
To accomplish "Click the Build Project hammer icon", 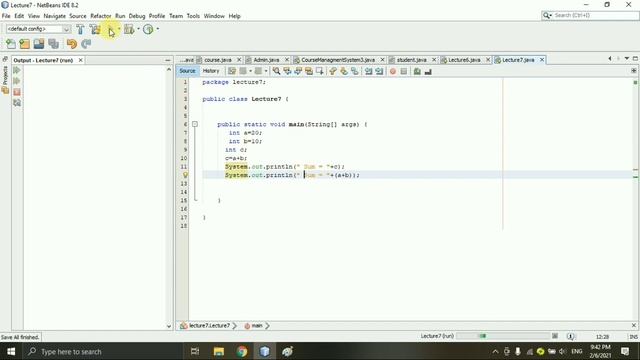I will click(x=80, y=29).
